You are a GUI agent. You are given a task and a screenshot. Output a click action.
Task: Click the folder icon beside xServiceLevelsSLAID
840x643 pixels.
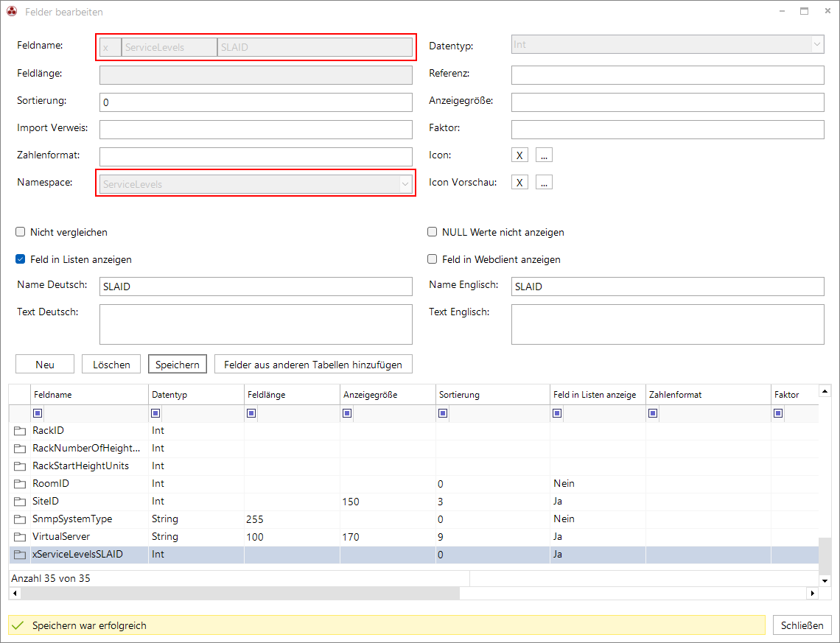20,554
